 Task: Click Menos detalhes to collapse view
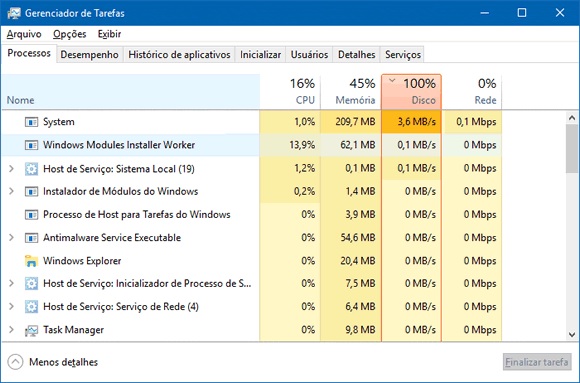point(63,362)
